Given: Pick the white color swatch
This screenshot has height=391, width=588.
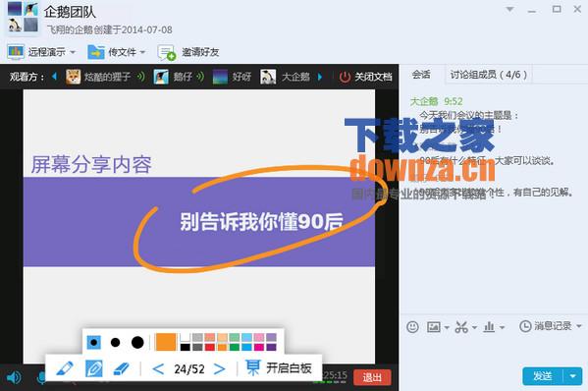Looking at the screenshot, I should pos(185,338).
